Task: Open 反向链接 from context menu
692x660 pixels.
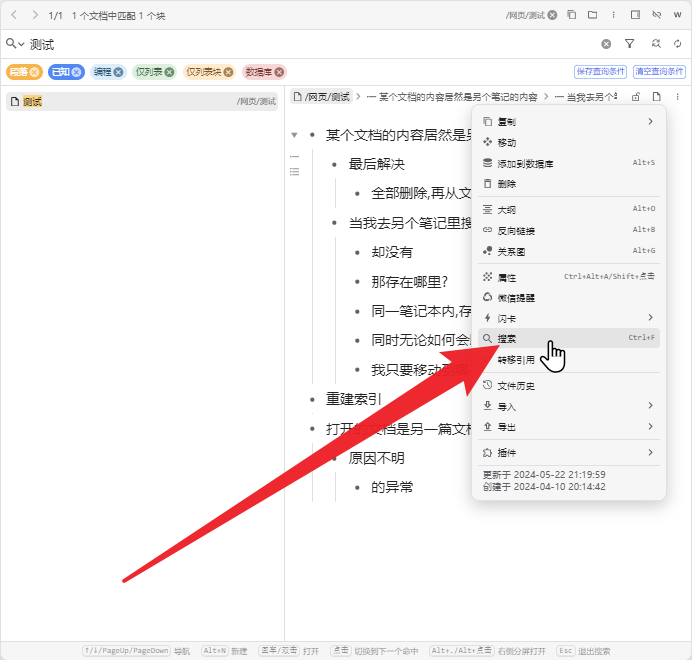Action: (568, 230)
